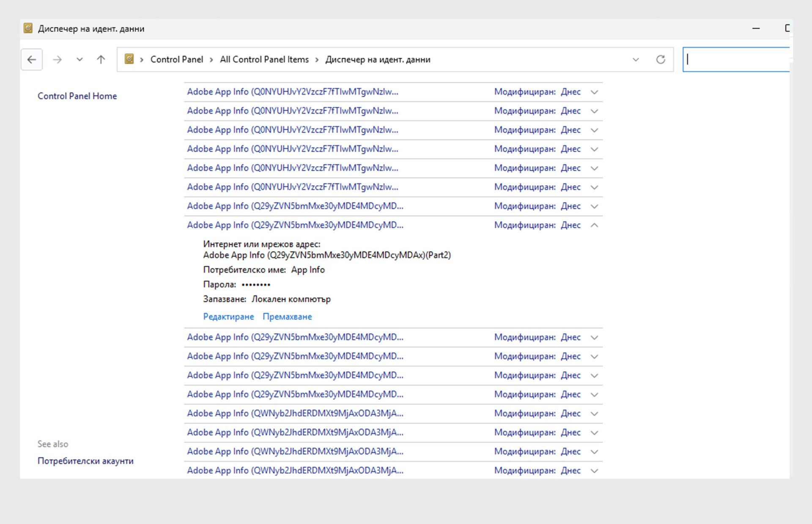Viewport: 812px width, 524px height.
Task: Click the All Control Panel Items breadcrumb
Action: point(264,60)
